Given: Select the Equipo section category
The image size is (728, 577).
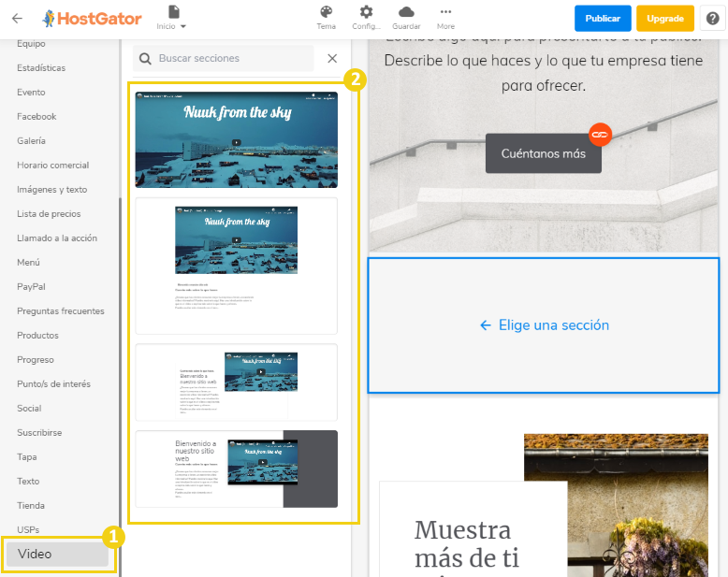Looking at the screenshot, I should click(31, 44).
